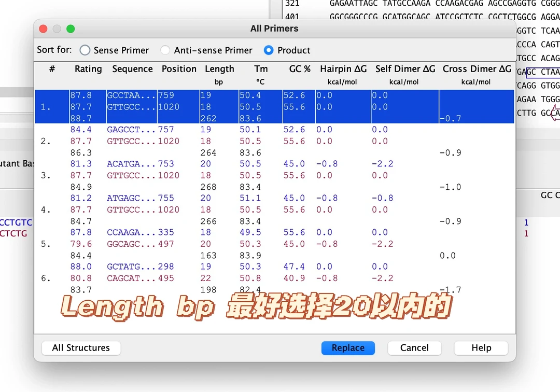Click the product length value 266

[x=208, y=221]
